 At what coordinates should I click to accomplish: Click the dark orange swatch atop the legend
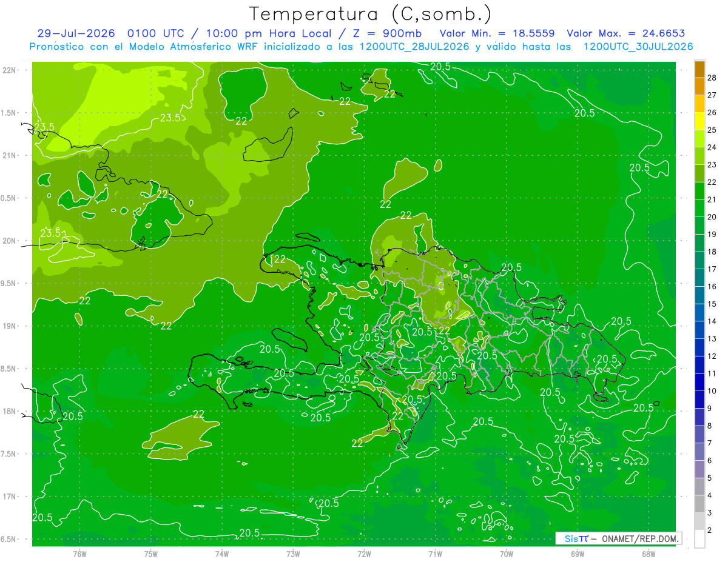[699, 69]
